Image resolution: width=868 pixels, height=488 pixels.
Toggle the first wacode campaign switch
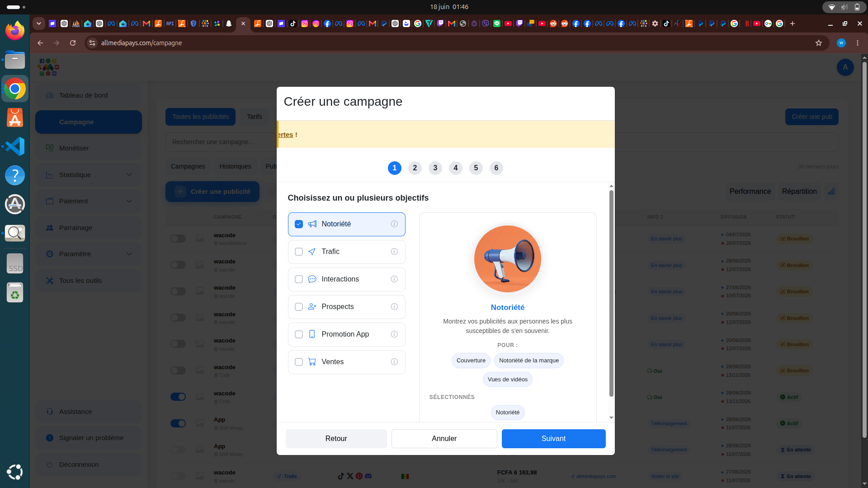pyautogui.click(x=178, y=239)
